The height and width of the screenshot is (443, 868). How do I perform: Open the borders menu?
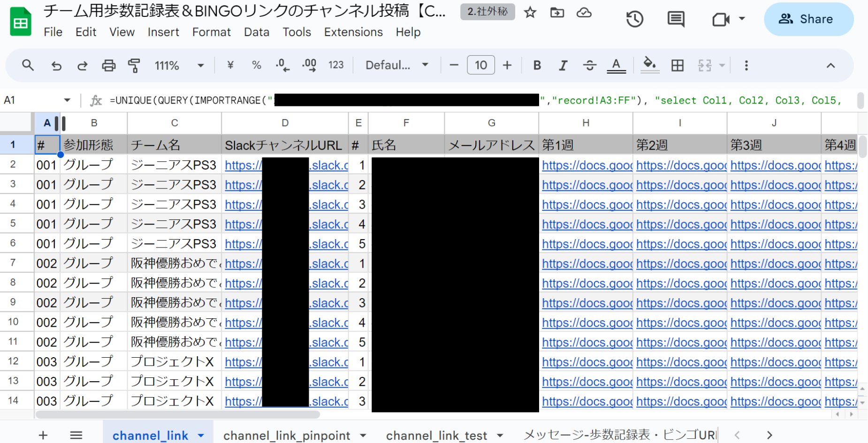point(677,65)
